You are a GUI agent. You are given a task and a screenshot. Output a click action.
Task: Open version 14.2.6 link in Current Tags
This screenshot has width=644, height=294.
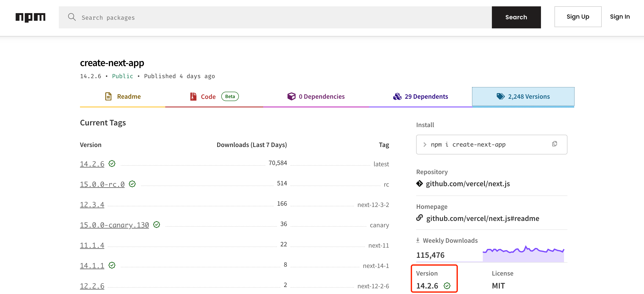point(92,164)
